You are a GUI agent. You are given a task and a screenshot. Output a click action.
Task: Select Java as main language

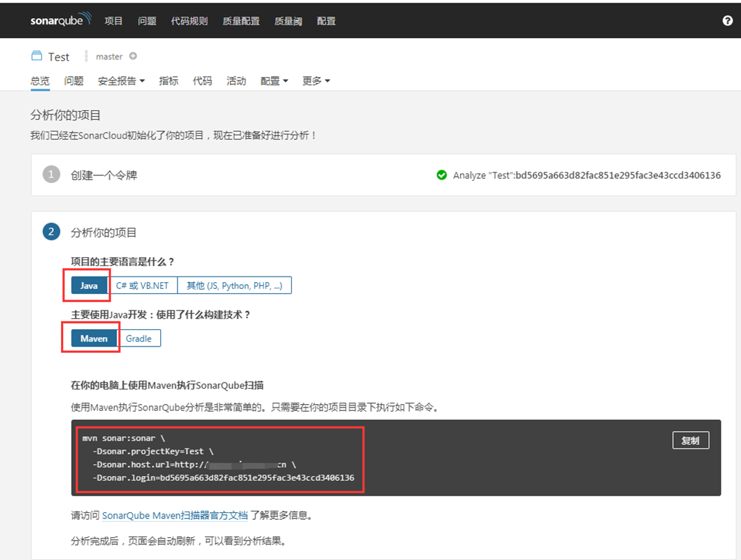point(89,286)
